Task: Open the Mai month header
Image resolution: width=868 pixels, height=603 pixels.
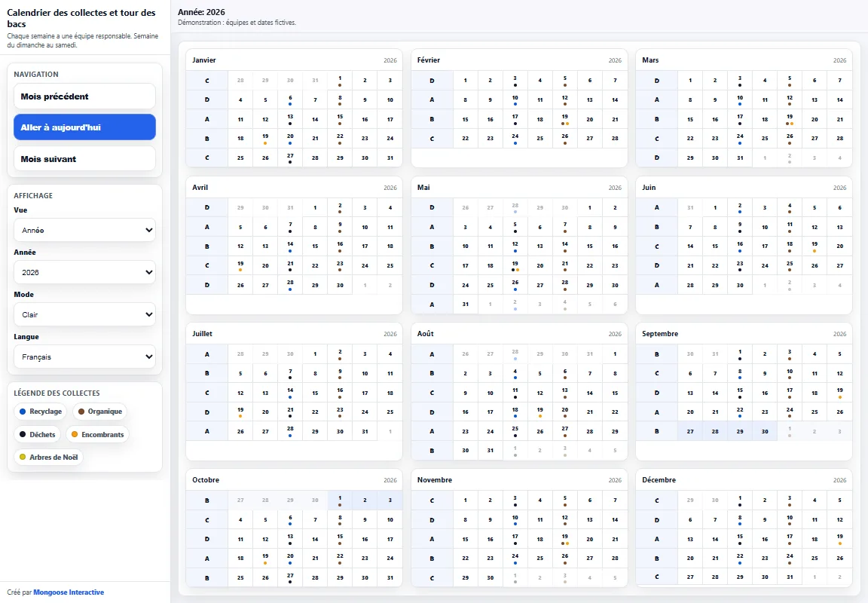Action: coord(519,187)
